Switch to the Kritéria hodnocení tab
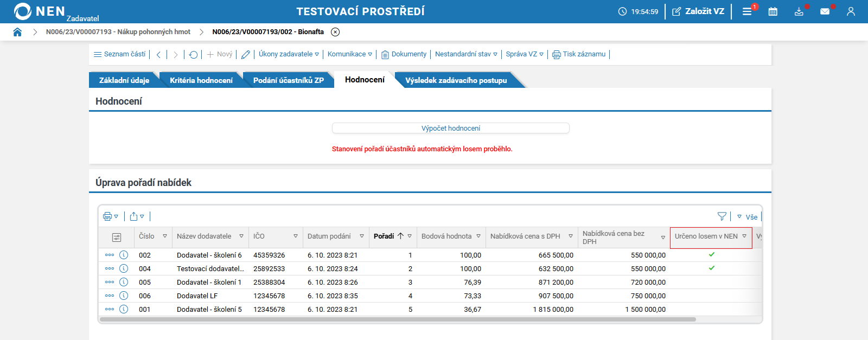 point(201,80)
